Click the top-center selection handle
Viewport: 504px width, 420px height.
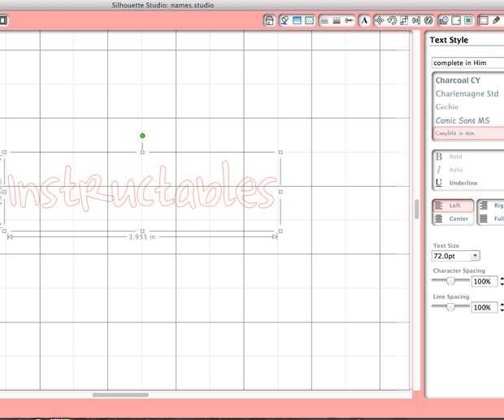[142, 152]
